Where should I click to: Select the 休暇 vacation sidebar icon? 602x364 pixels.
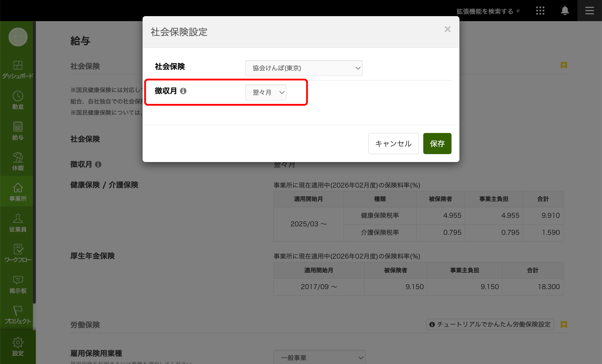click(18, 158)
